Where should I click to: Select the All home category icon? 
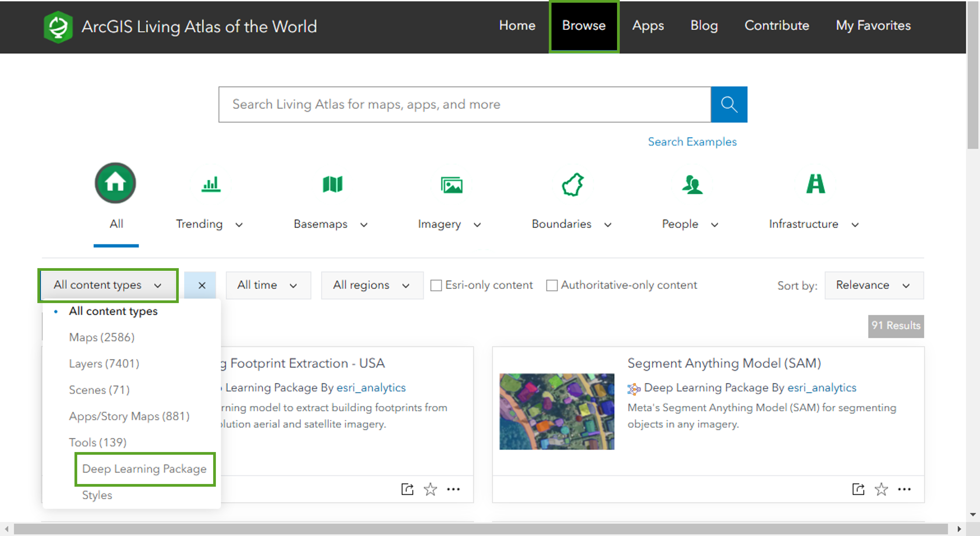click(x=115, y=183)
